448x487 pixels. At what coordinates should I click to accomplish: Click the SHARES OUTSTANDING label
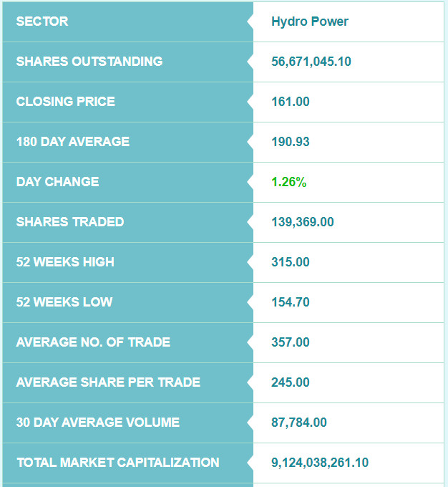(89, 62)
